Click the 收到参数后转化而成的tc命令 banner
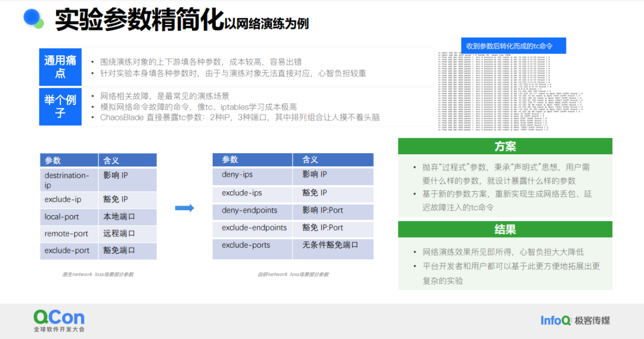644x339 pixels. 513,45
